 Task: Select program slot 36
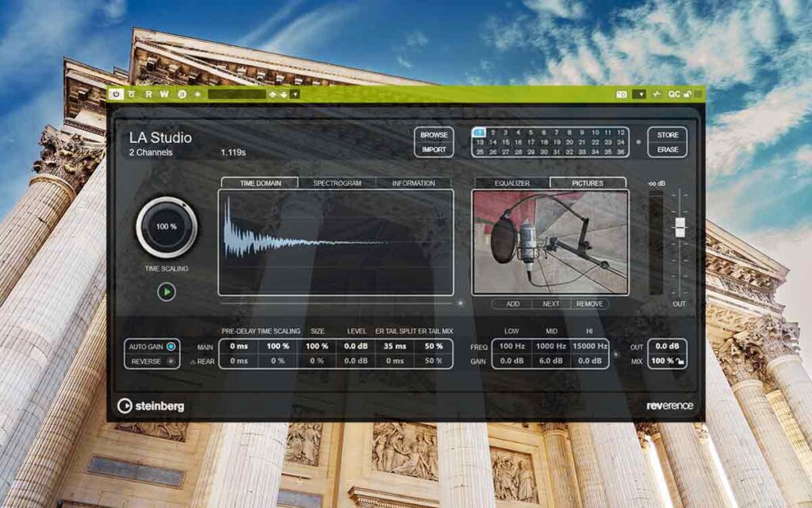coord(620,152)
